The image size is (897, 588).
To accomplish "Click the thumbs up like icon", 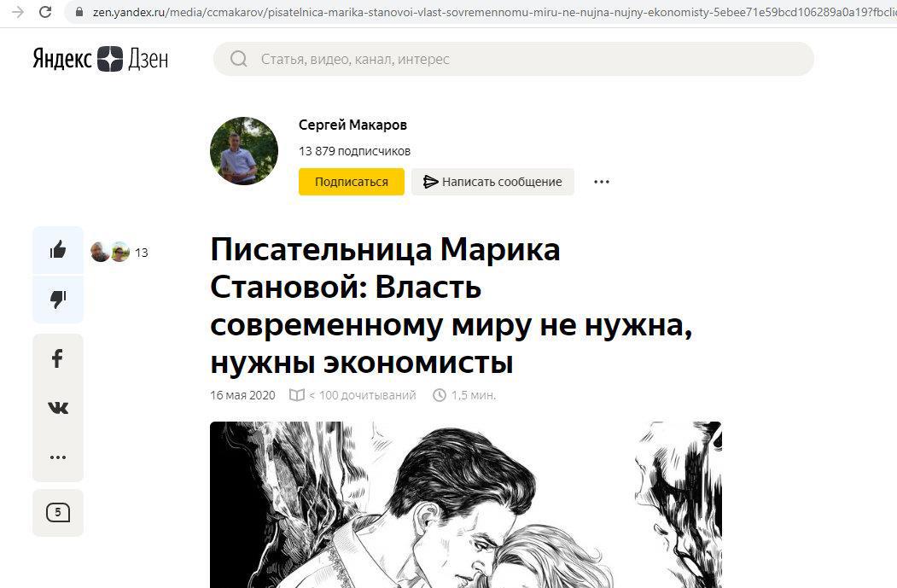I will 58,250.
